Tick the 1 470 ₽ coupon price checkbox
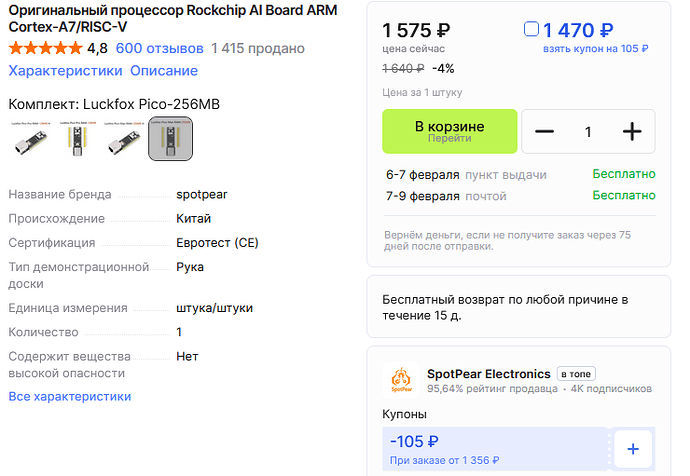Screen dimensions: 690x476 531,29
